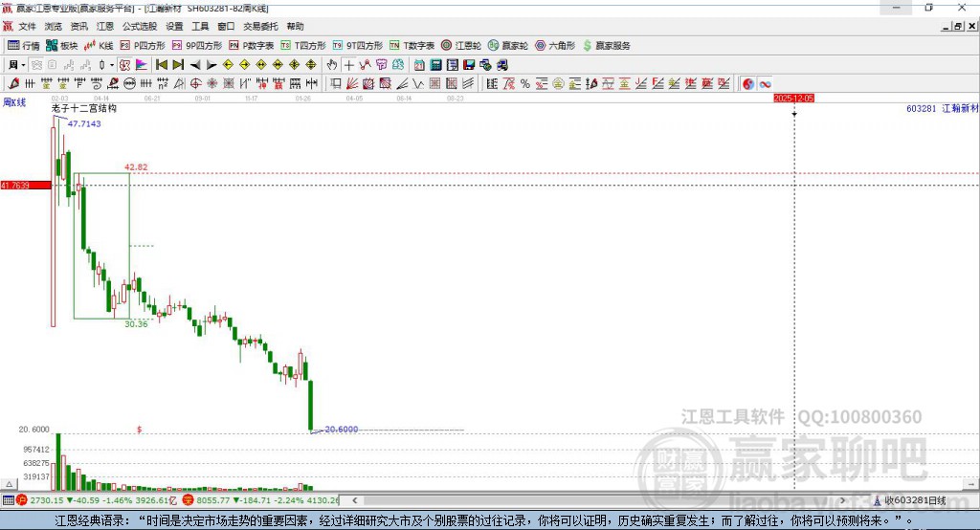Select the red target circle drawing tool
The width and height of the screenshot is (980, 530).
click(195, 84)
